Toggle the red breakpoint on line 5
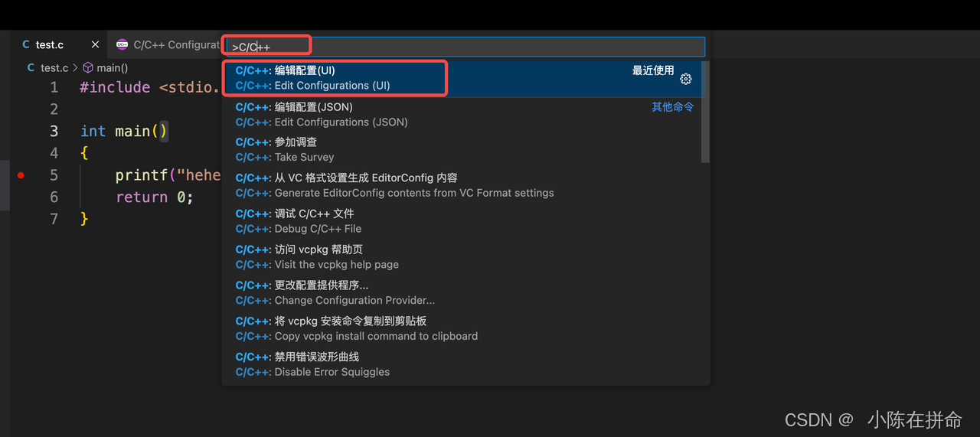Image resolution: width=980 pixels, height=437 pixels. click(21, 175)
